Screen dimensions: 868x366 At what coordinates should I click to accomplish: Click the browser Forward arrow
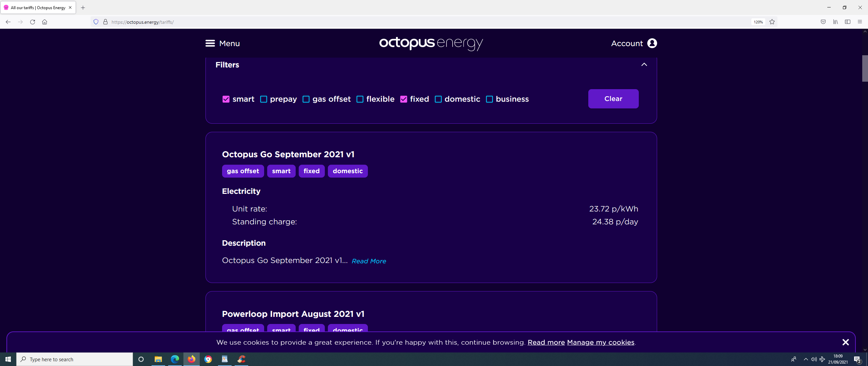[x=20, y=22]
